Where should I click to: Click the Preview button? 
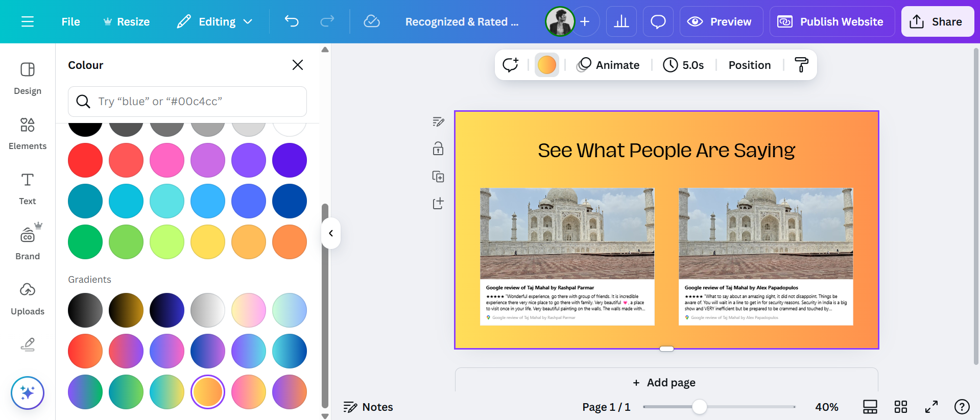(721, 21)
